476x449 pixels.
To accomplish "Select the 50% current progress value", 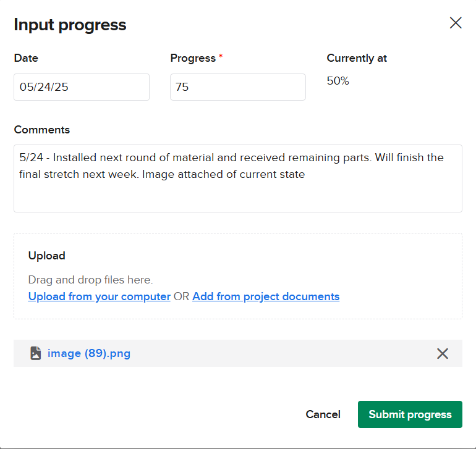I will click(338, 81).
